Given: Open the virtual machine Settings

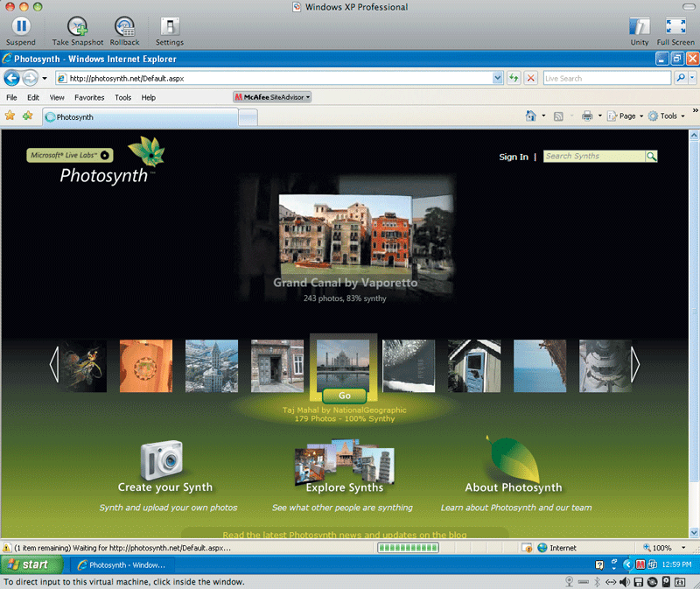Looking at the screenshot, I should [x=170, y=25].
